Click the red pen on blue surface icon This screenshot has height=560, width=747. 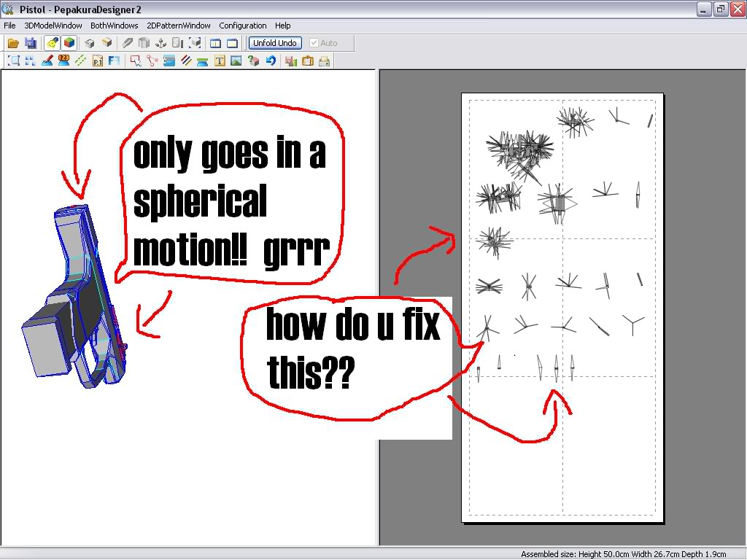point(47,61)
